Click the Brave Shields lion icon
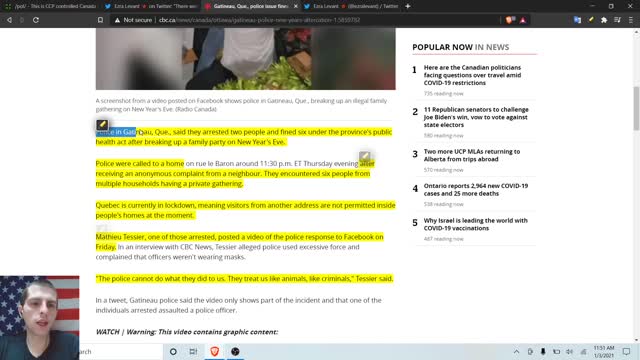 [x=510, y=20]
